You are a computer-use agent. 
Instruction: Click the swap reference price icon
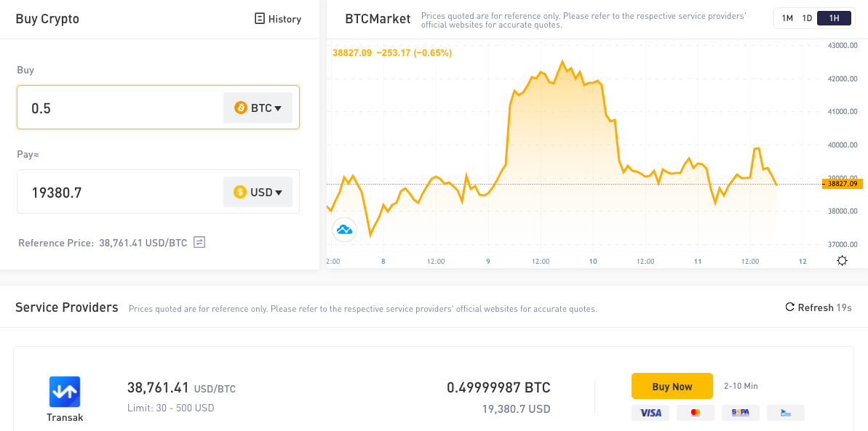[199, 242]
